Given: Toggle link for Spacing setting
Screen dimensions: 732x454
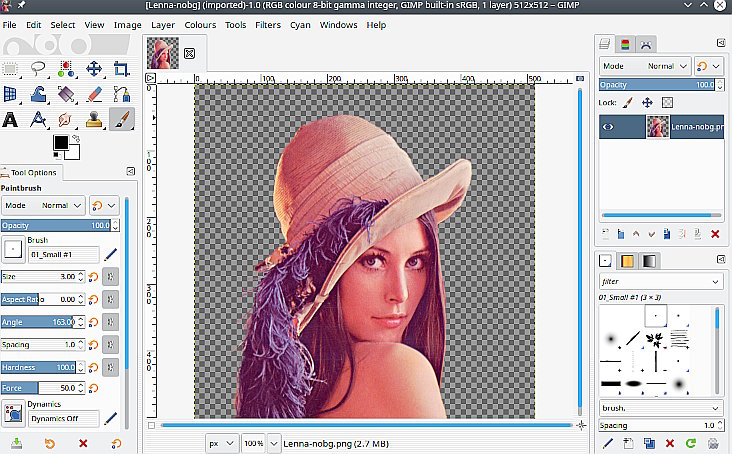Looking at the screenshot, I should pos(111,344).
